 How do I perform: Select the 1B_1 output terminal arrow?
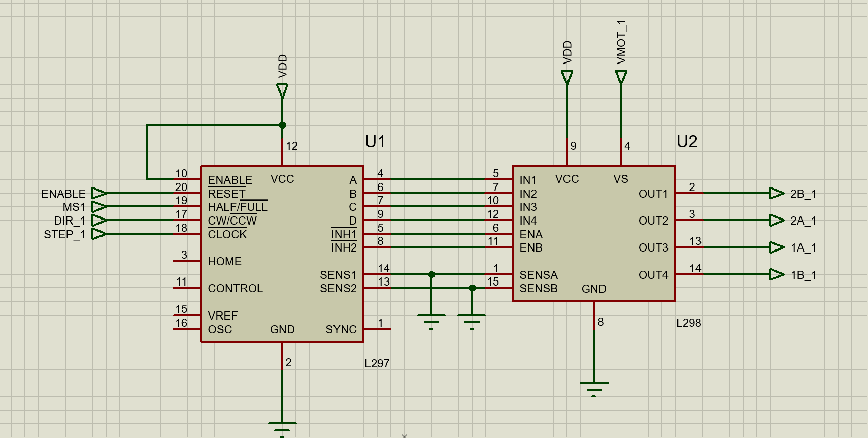[x=777, y=274]
